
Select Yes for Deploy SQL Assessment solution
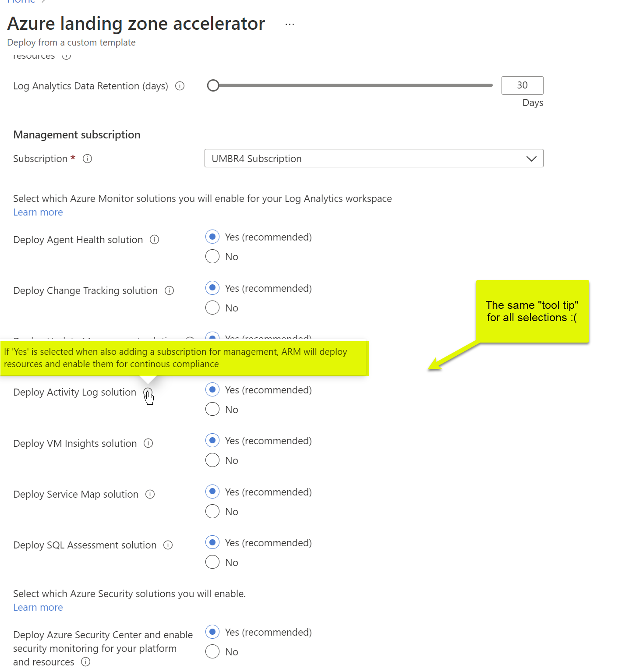click(212, 542)
